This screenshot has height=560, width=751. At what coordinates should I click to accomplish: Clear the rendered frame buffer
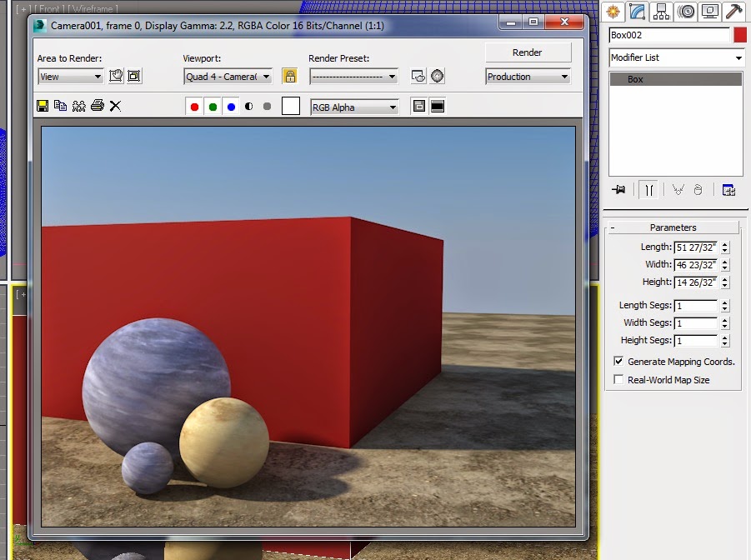(114, 105)
